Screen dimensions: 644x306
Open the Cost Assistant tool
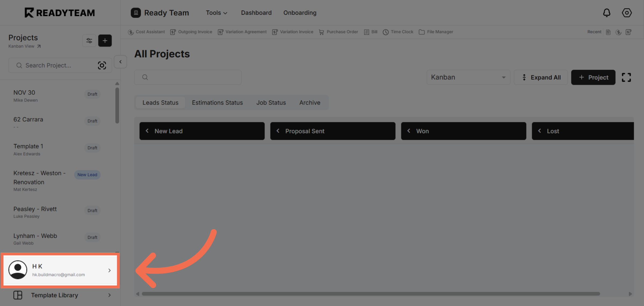[x=147, y=32]
